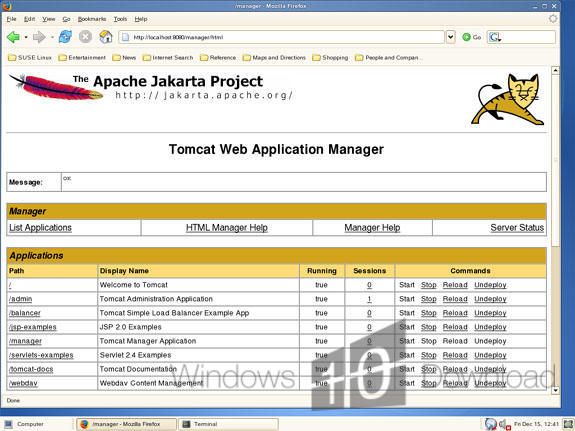Open the Entertainment bookmarks folder
Screen dimensions: 575x431
82,58
